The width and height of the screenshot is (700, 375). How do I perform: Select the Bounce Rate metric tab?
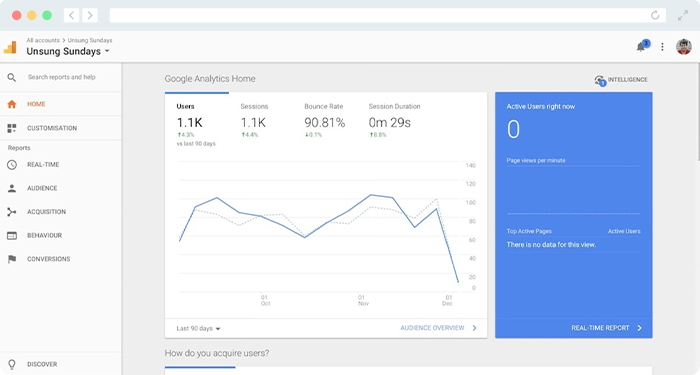point(325,121)
